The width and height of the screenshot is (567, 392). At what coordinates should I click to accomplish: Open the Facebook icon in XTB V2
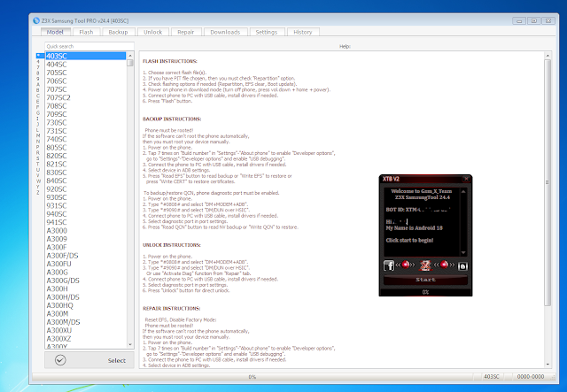point(389,265)
